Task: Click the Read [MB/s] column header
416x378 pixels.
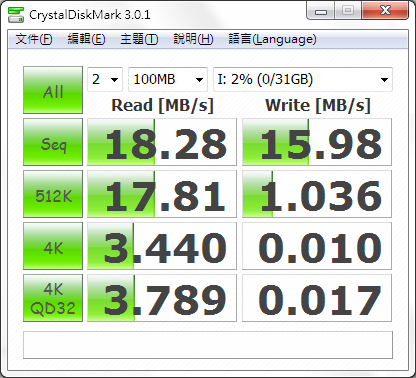Action: click(162, 105)
